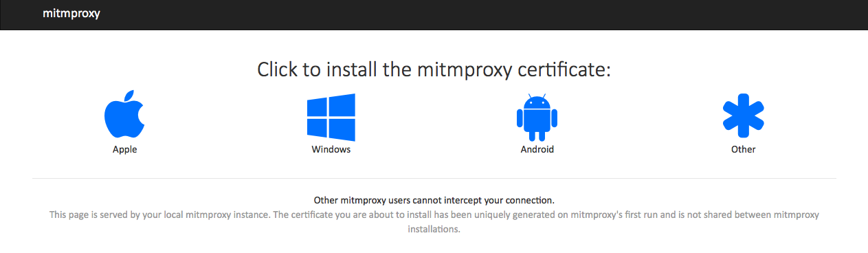Click text "Other mitmproxy users cannot intercept your connection."
868x253 pixels.
click(434, 201)
